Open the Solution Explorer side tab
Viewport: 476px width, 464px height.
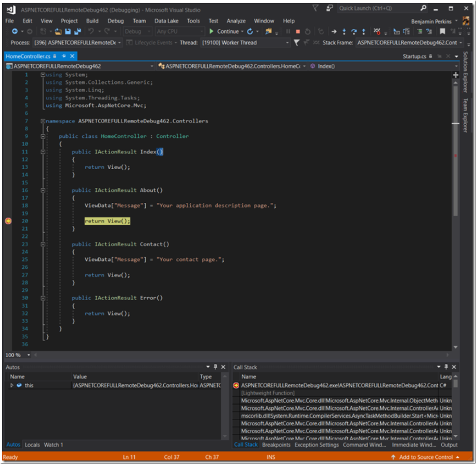[x=466, y=72]
